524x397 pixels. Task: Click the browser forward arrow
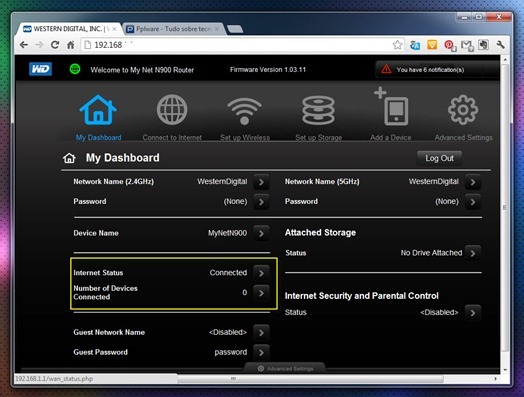coord(39,45)
